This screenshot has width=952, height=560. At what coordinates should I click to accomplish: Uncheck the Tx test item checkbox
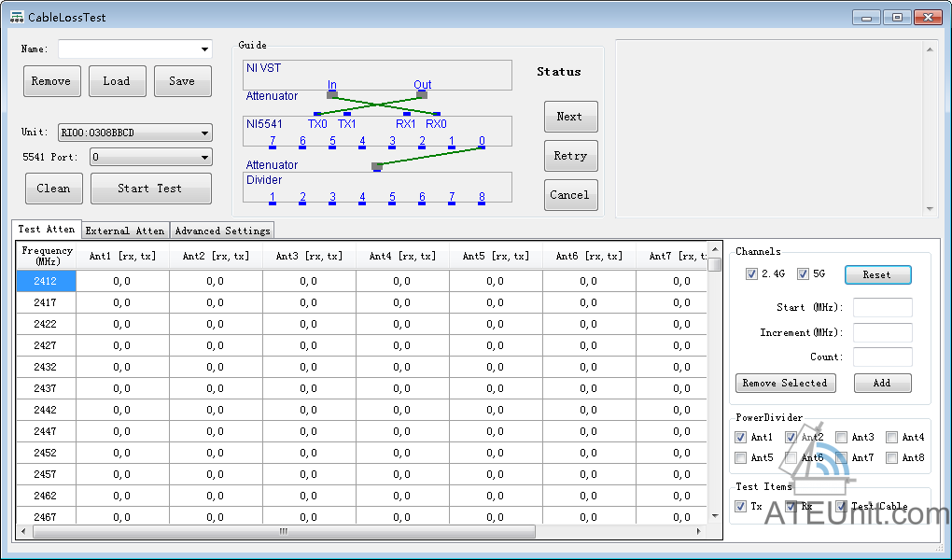741,506
